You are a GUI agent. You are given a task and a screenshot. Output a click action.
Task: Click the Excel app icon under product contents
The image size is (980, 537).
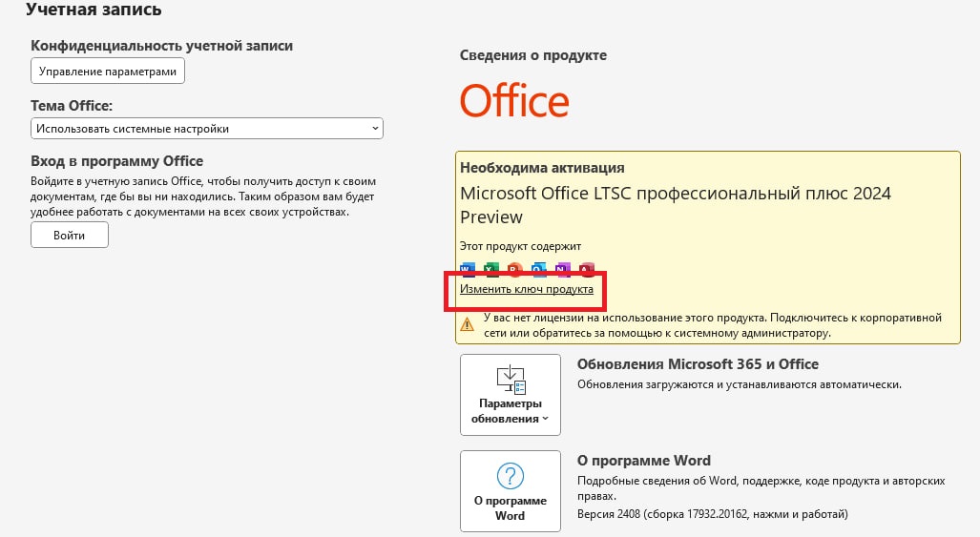click(x=491, y=270)
